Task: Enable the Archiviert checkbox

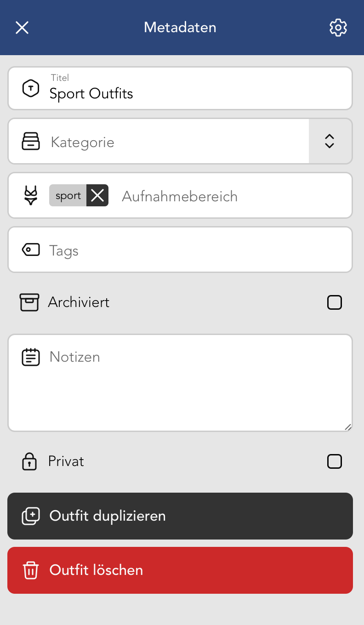Action: coord(334,302)
